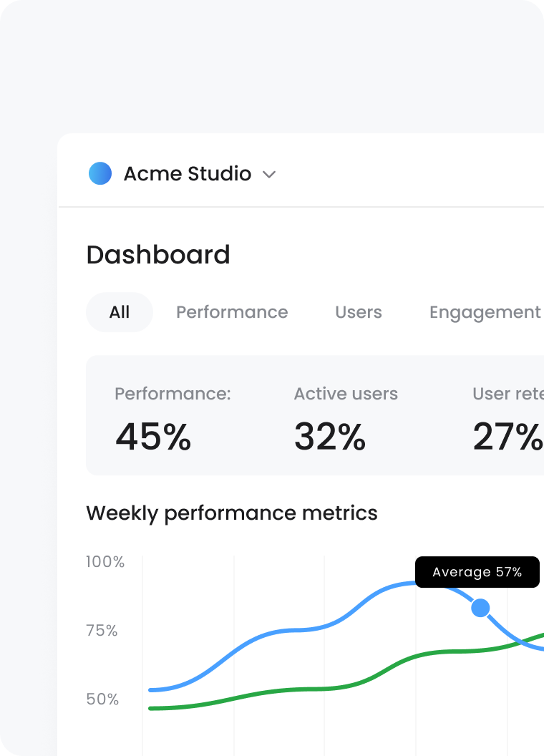544x756 pixels.
Task: Click the 100% axis label on the chart
Action: [106, 562]
